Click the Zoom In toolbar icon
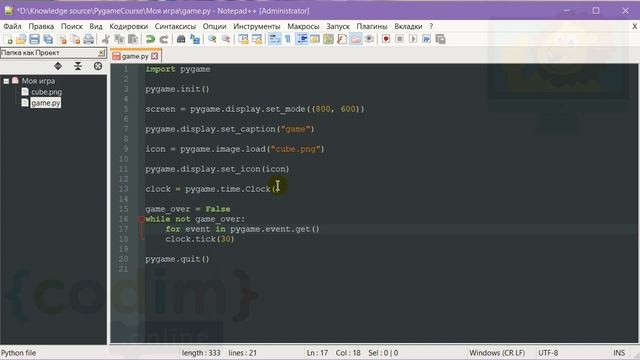Viewport: 640px width, 360px height. pyautogui.click(x=212, y=39)
